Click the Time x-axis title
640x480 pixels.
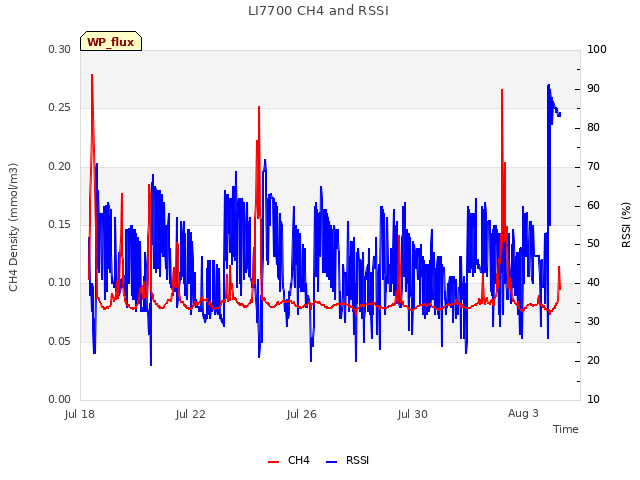566,429
